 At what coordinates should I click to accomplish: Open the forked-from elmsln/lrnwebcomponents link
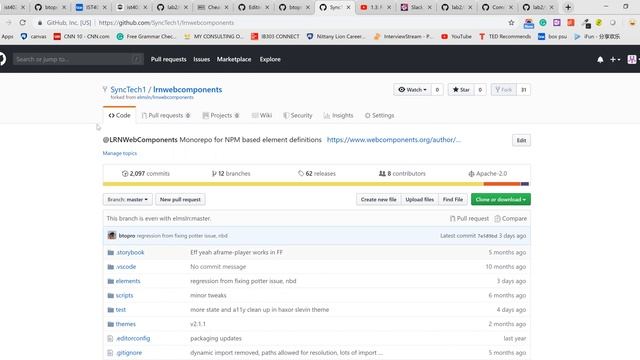coord(165,98)
